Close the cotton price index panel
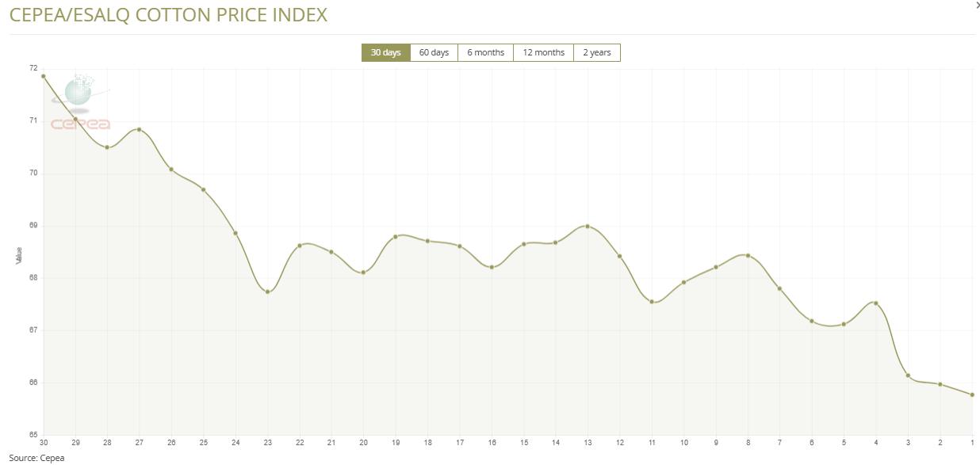This screenshot has width=980, height=465. [976, 5]
